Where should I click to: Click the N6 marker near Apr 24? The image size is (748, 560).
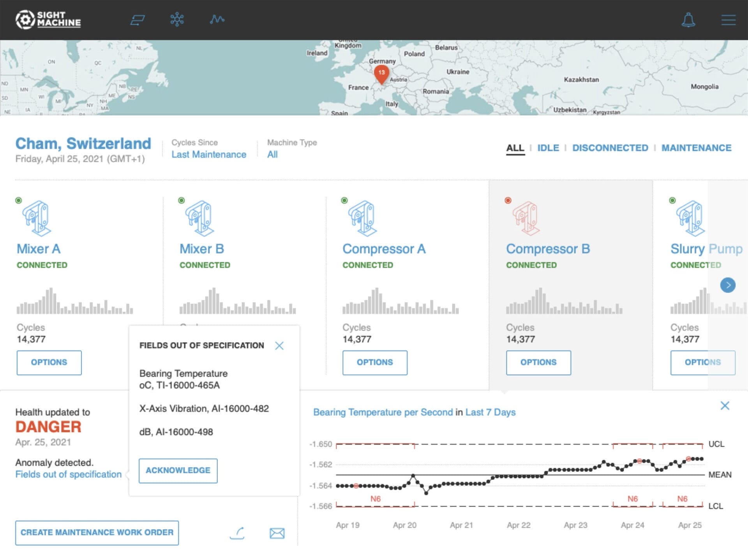click(x=632, y=499)
